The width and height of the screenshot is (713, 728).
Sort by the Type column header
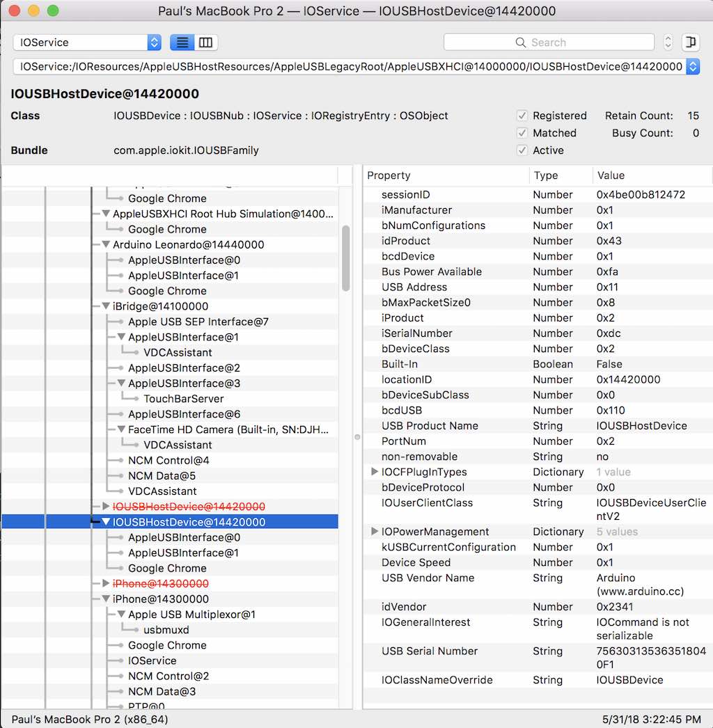click(x=561, y=175)
